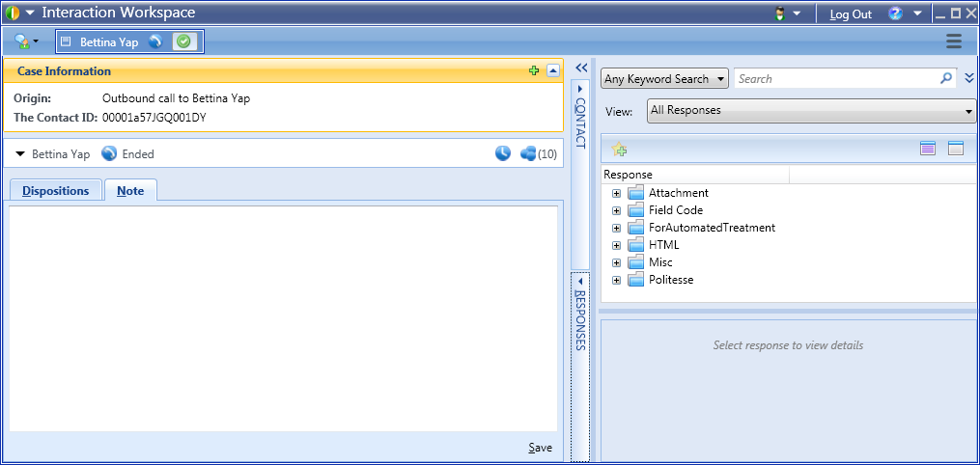The image size is (980, 465).
Task: Click the search magnifier icon
Action: coord(946,79)
